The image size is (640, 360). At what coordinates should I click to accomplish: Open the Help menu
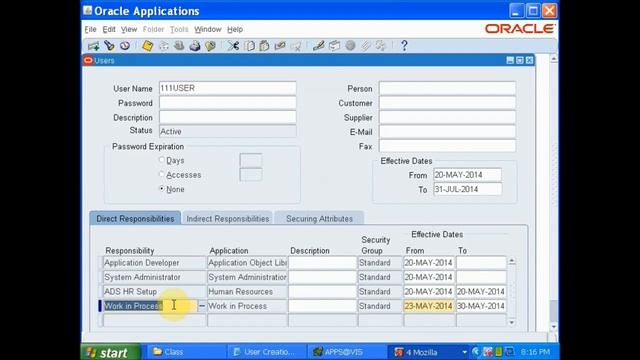click(235, 29)
